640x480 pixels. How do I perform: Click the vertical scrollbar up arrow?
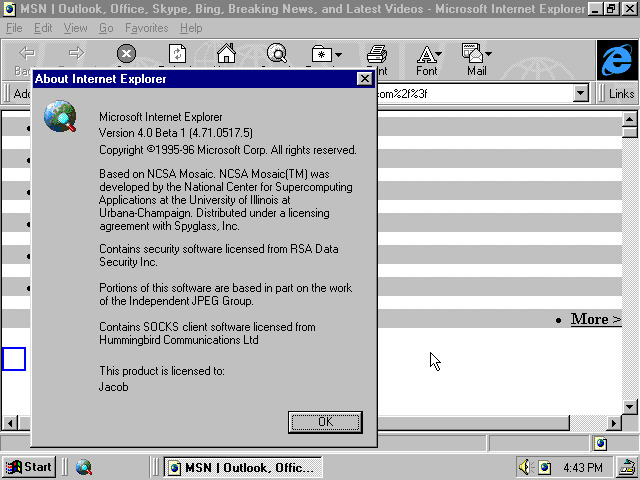629,119
